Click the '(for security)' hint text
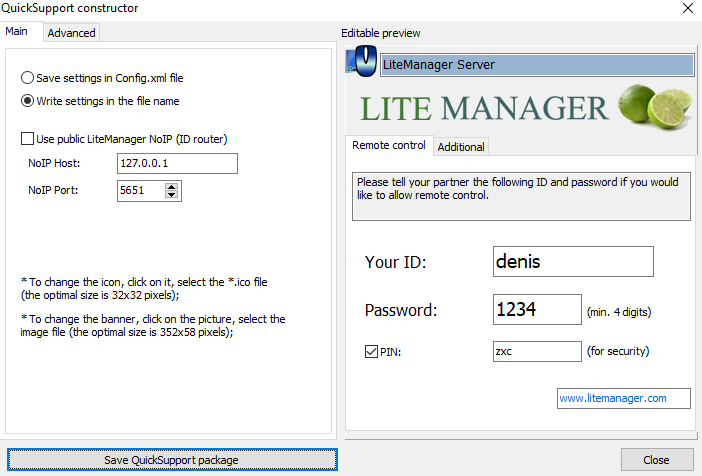Image resolution: width=702 pixels, height=476 pixels. 618,351
